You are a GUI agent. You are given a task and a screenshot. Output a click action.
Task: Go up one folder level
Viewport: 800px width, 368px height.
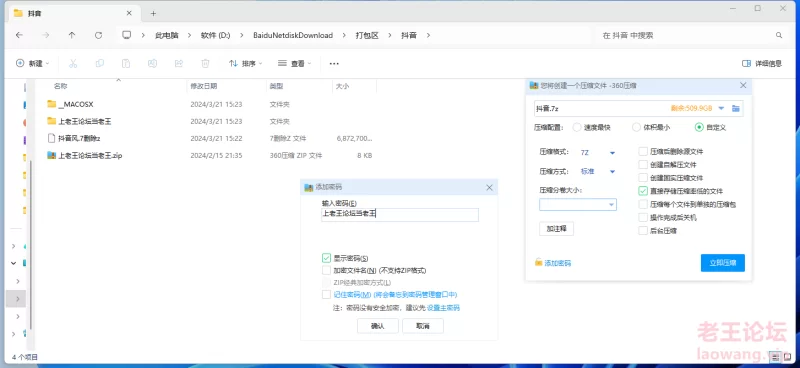[72, 35]
